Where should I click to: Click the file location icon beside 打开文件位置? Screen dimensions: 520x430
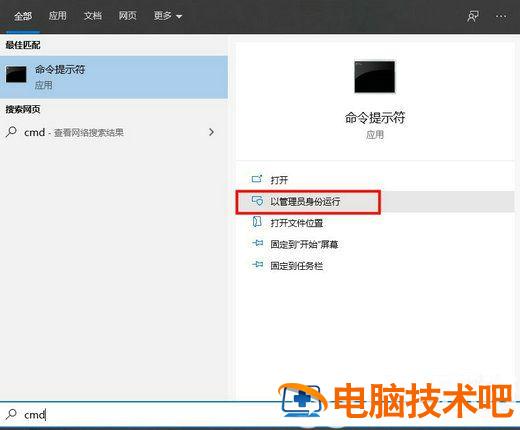click(257, 222)
